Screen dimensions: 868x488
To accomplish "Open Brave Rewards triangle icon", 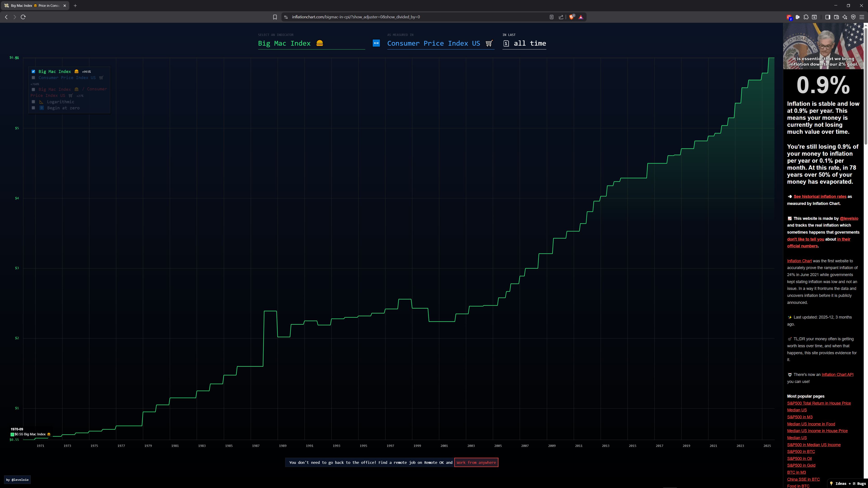I will [x=580, y=17].
